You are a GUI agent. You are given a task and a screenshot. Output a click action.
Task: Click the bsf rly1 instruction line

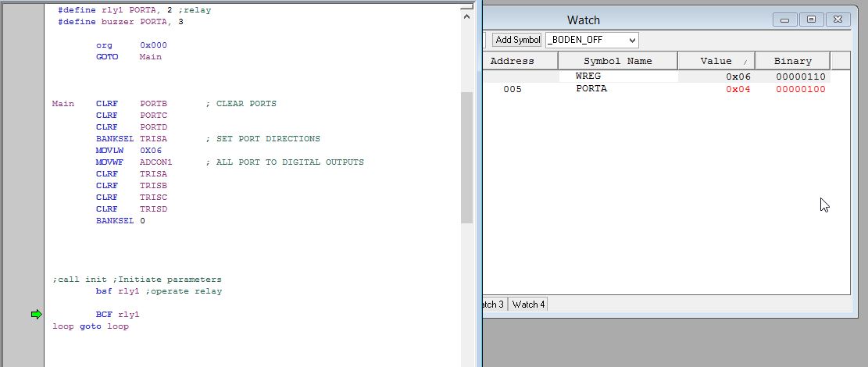pos(159,291)
